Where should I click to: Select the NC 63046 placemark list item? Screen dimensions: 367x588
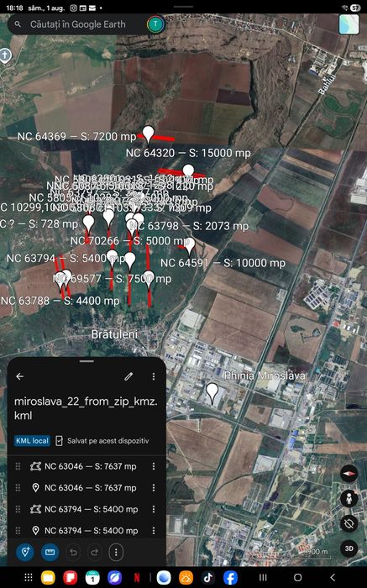[87, 487]
